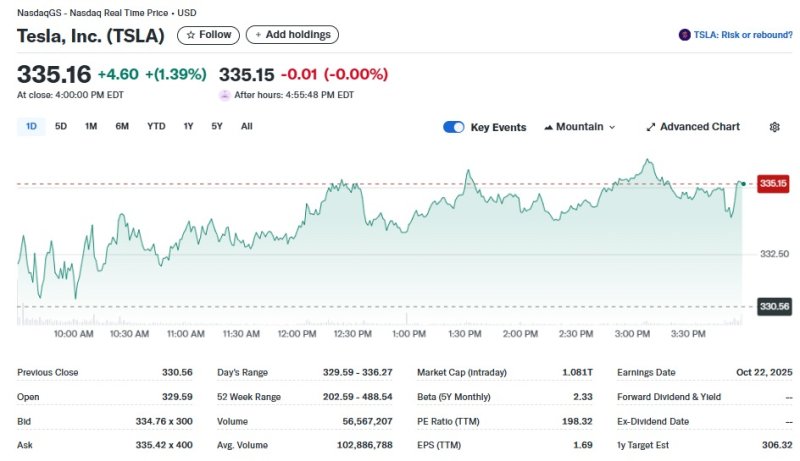This screenshot has height=461, width=800.
Task: Click the after hours moon icon
Action: point(225,95)
